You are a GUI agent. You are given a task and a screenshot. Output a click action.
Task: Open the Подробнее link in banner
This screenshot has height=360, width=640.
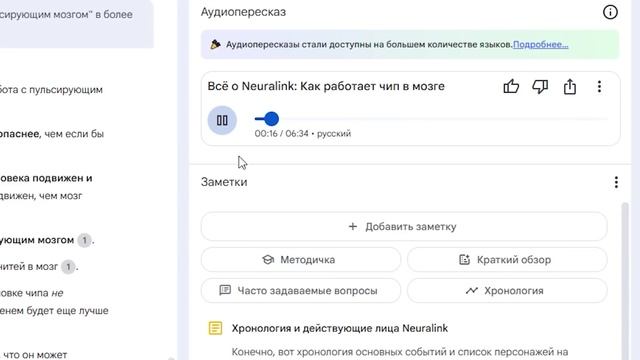(540, 44)
